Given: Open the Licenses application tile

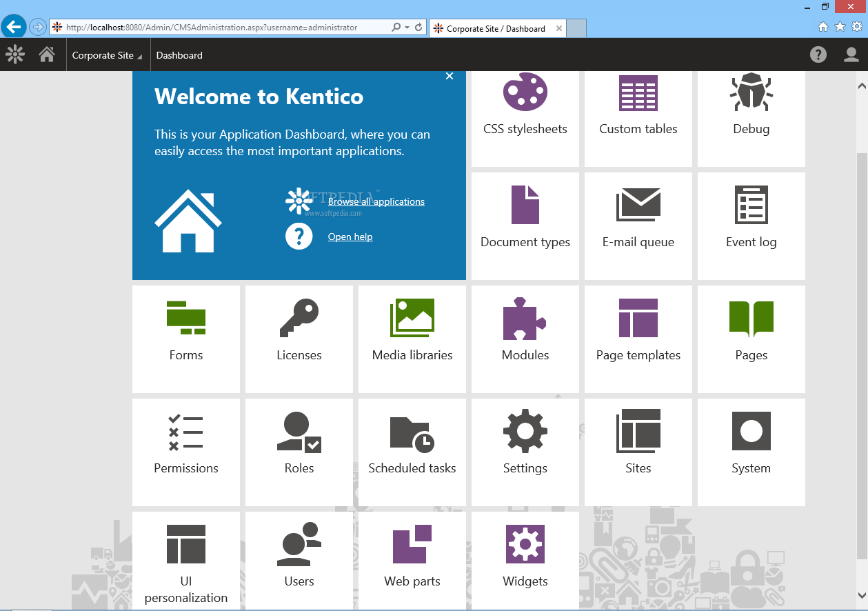Looking at the screenshot, I should click(x=299, y=339).
